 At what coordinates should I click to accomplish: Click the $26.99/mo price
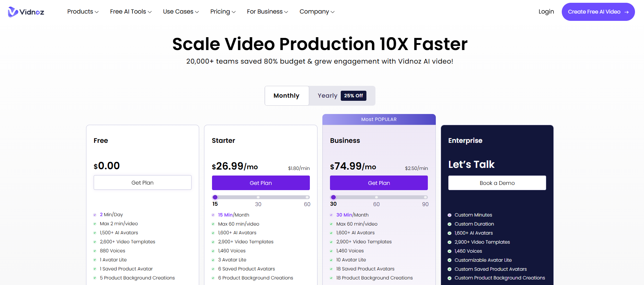[x=235, y=166]
